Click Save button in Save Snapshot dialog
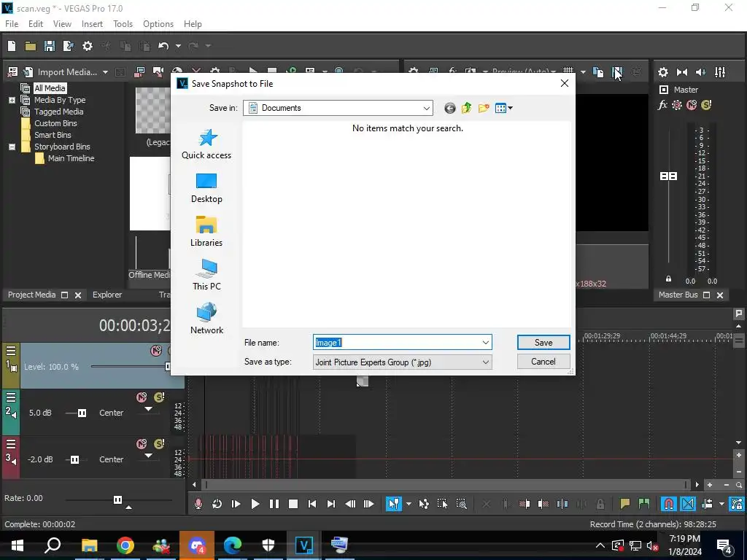747x560 pixels. tap(543, 343)
